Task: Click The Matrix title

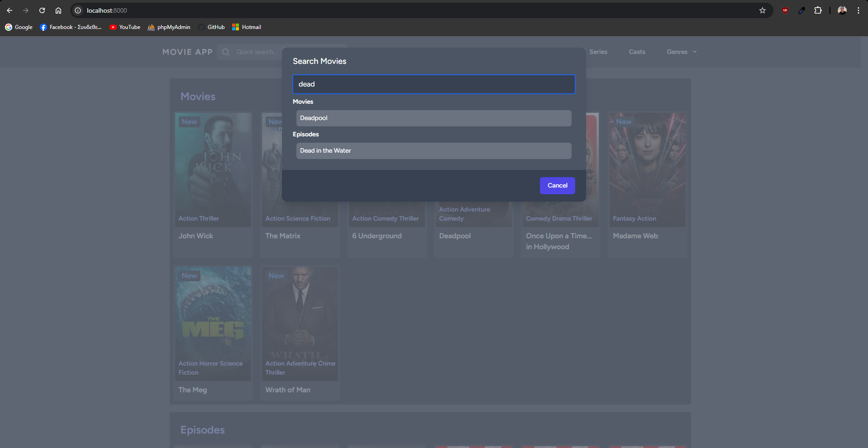Action: point(283,236)
